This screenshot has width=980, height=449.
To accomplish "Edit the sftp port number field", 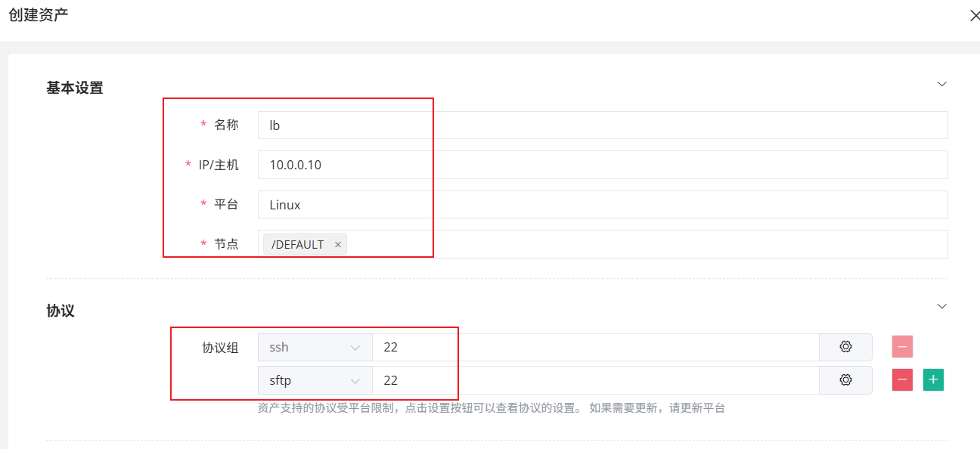I will [x=594, y=381].
